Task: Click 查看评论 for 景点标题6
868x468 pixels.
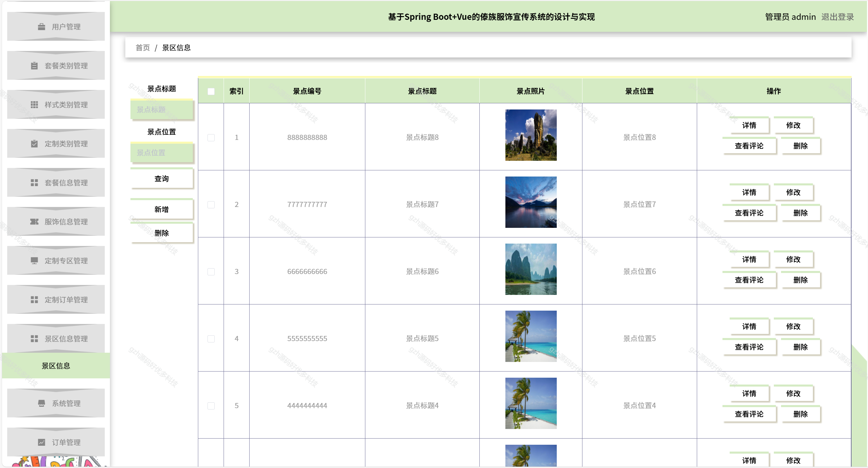Action: [x=749, y=280]
